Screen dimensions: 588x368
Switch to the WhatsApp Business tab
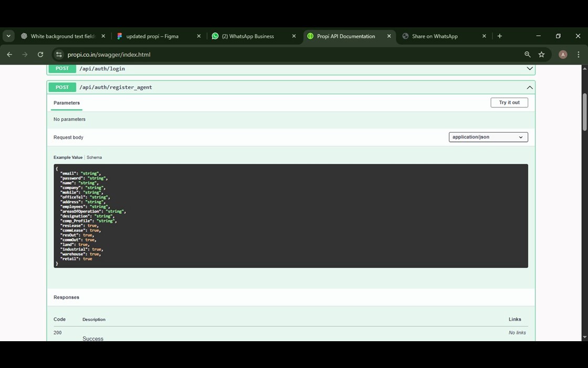pyautogui.click(x=248, y=36)
